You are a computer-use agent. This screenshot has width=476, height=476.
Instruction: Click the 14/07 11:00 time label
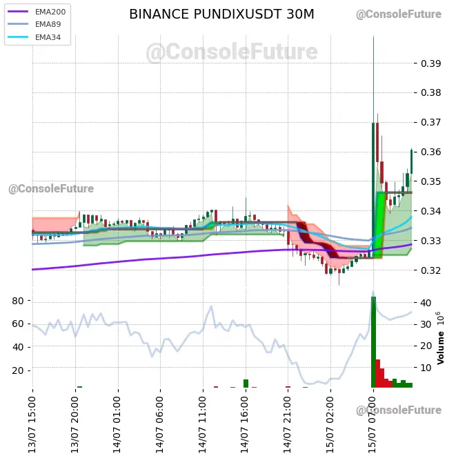point(203,425)
